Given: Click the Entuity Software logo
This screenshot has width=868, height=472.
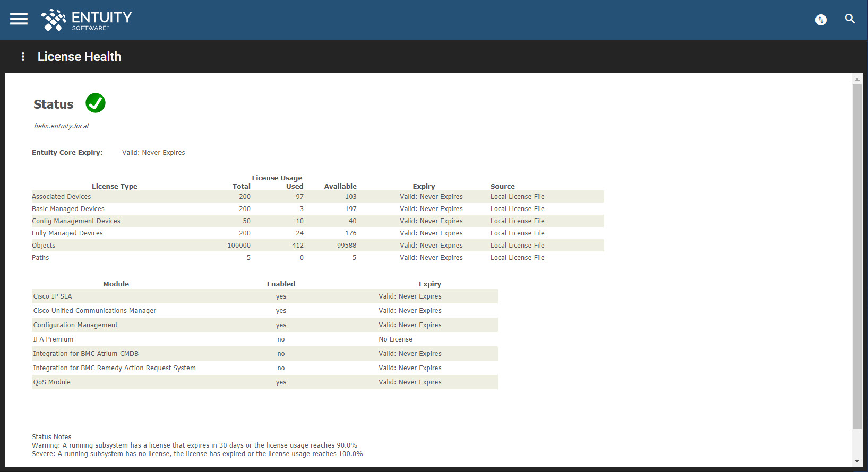Looking at the screenshot, I should (x=87, y=20).
